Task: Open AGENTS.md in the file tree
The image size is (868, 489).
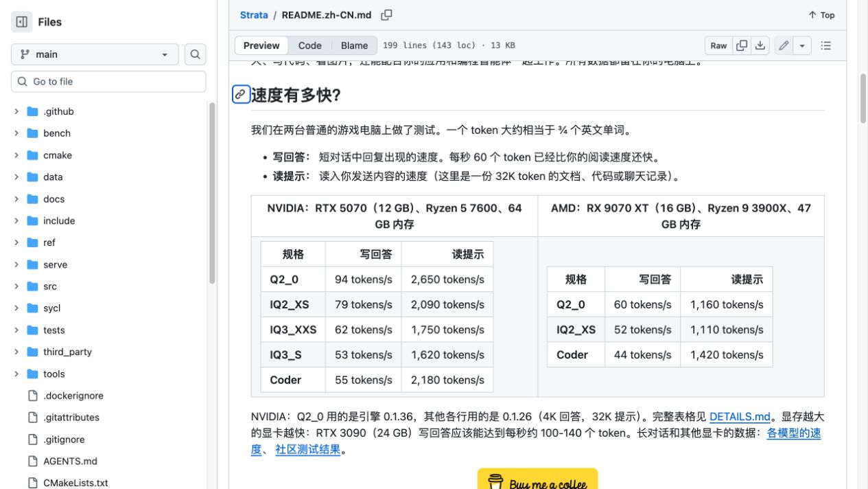Action: [70, 461]
